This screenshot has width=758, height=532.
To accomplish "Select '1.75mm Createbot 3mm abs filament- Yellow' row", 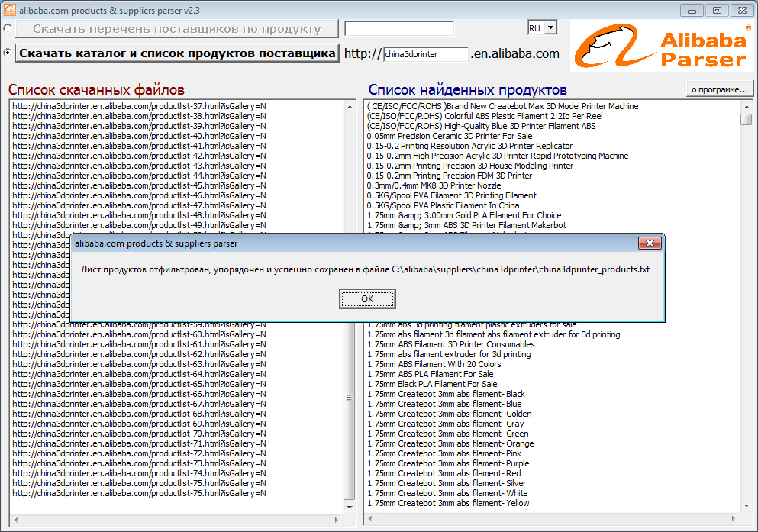I will click(448, 503).
